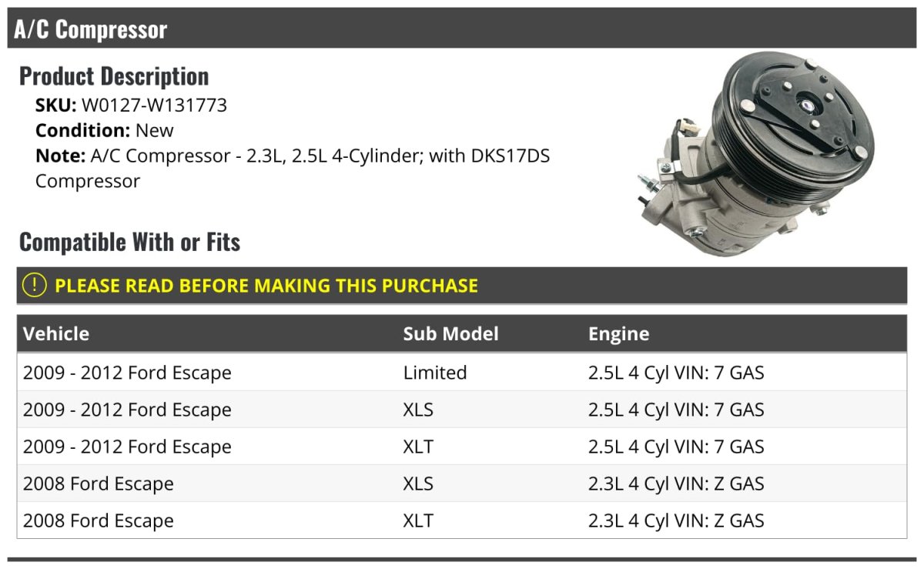Expand the Please Read Before Making This Purchase banner
Screen dimensions: 924x569
[x=266, y=286]
